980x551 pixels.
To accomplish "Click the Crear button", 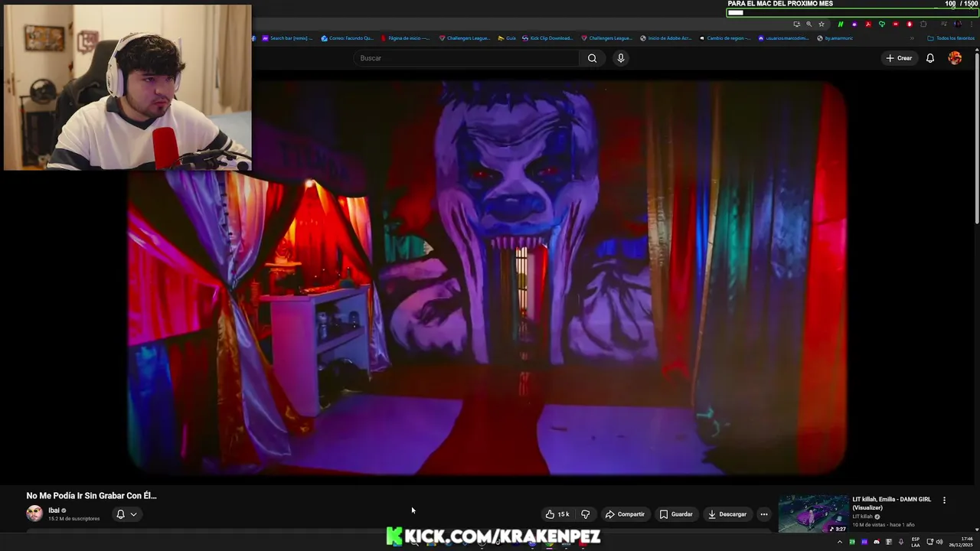I will (x=899, y=58).
